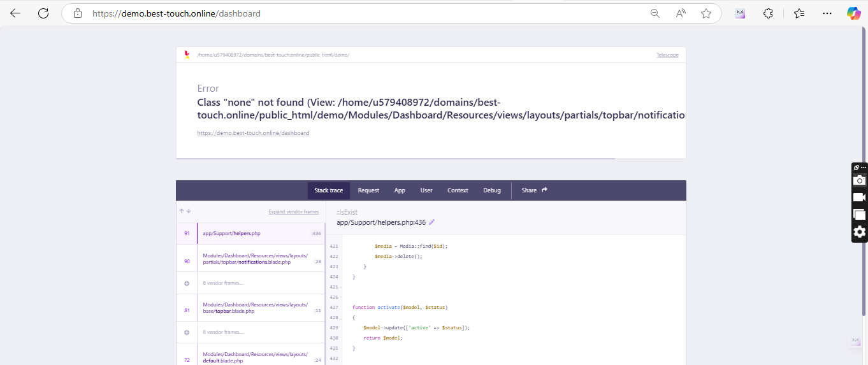Image resolution: width=868 pixels, height=365 pixels.
Task: Open the Copilot icon in browser toolbar
Action: [853, 13]
